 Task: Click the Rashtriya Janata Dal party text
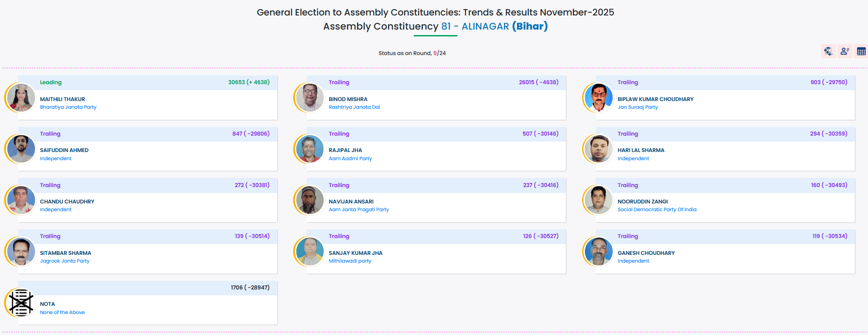[x=354, y=107]
